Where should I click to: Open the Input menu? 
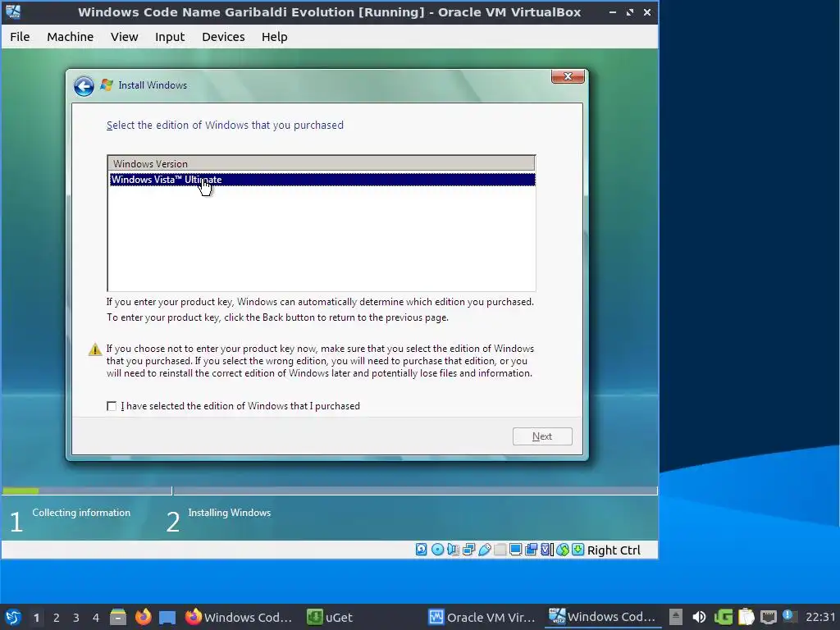click(x=170, y=36)
